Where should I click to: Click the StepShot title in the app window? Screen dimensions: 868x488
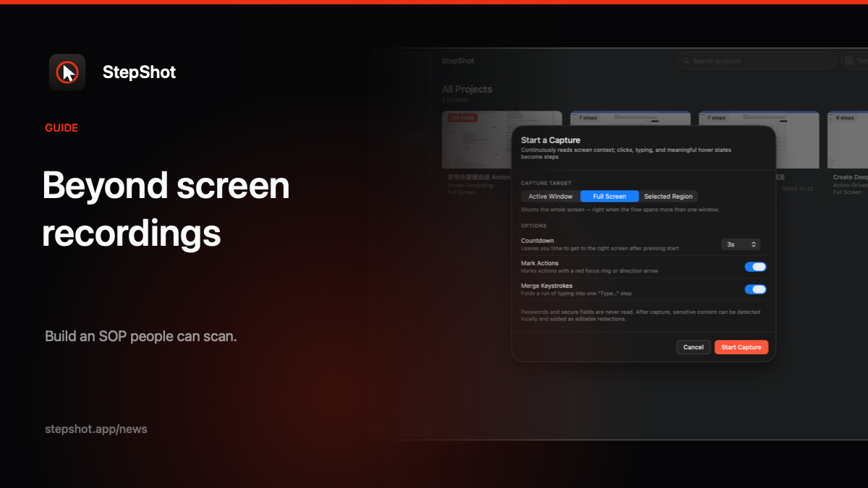point(458,61)
